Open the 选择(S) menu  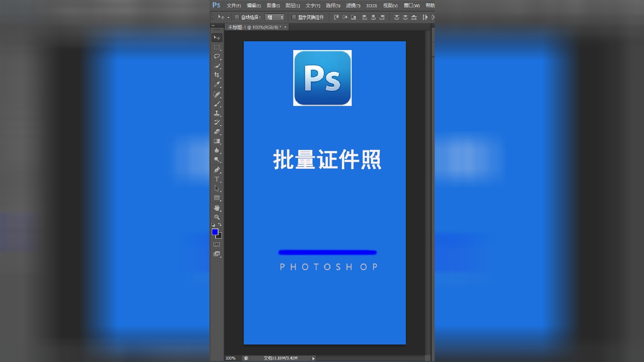click(x=333, y=5)
